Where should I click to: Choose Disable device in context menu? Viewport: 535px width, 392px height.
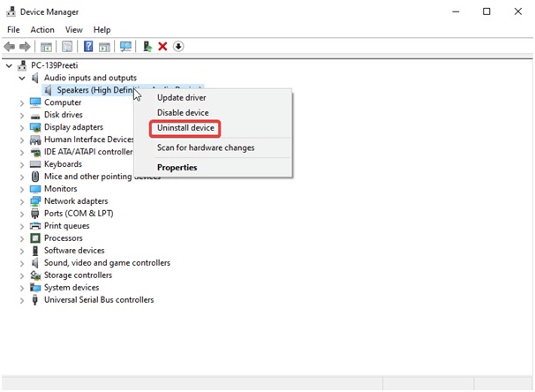pos(183,113)
